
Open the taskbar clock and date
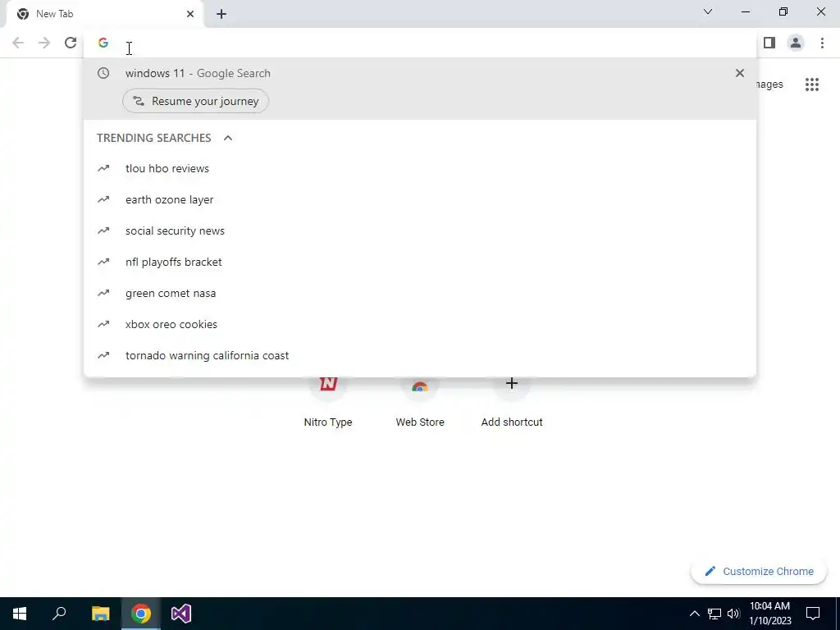click(769, 614)
